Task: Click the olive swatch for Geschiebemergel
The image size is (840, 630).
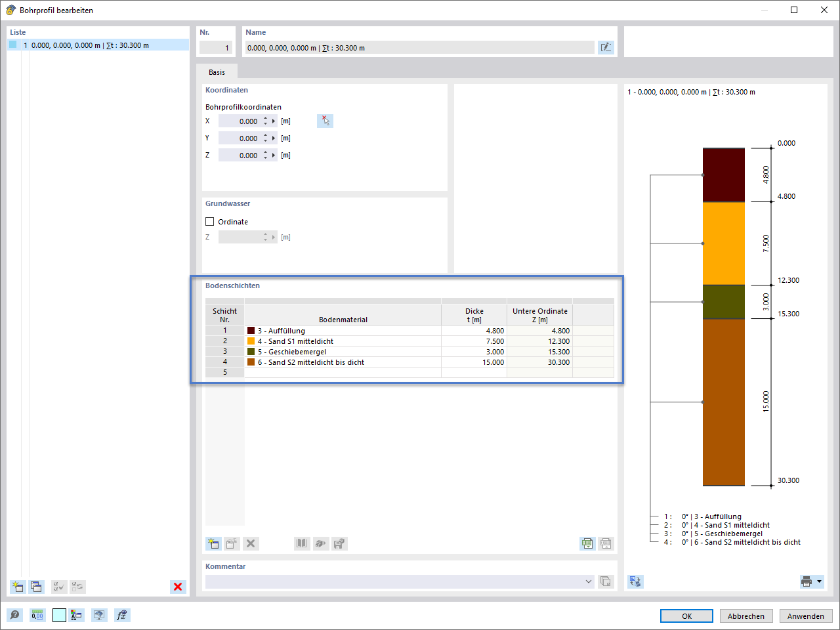Action: click(251, 352)
